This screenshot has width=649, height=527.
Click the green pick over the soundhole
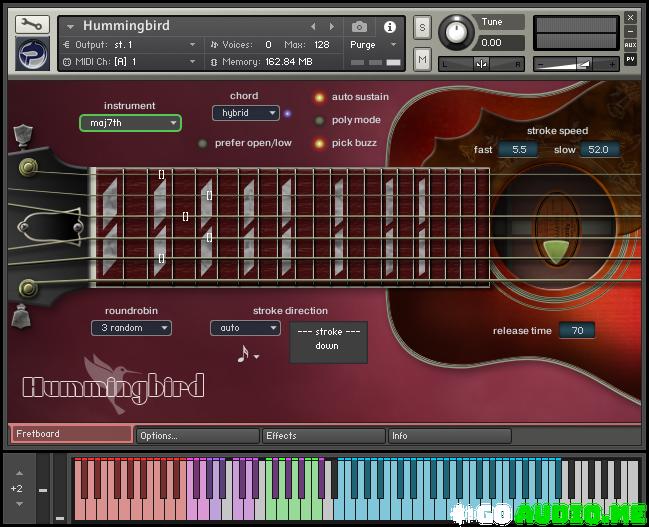(555, 251)
